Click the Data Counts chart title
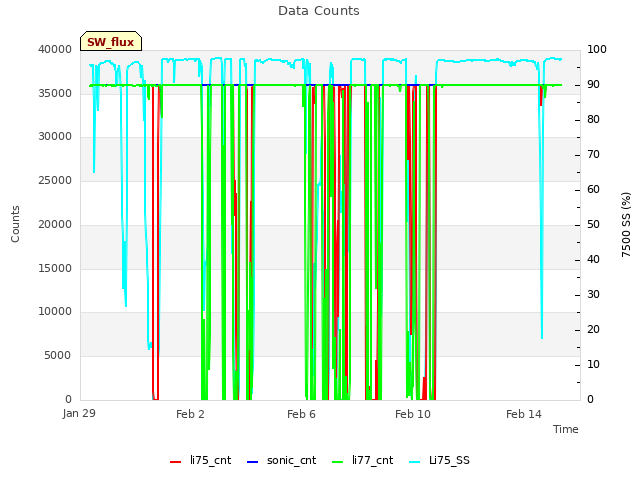Image resolution: width=640 pixels, height=480 pixels. (x=319, y=11)
